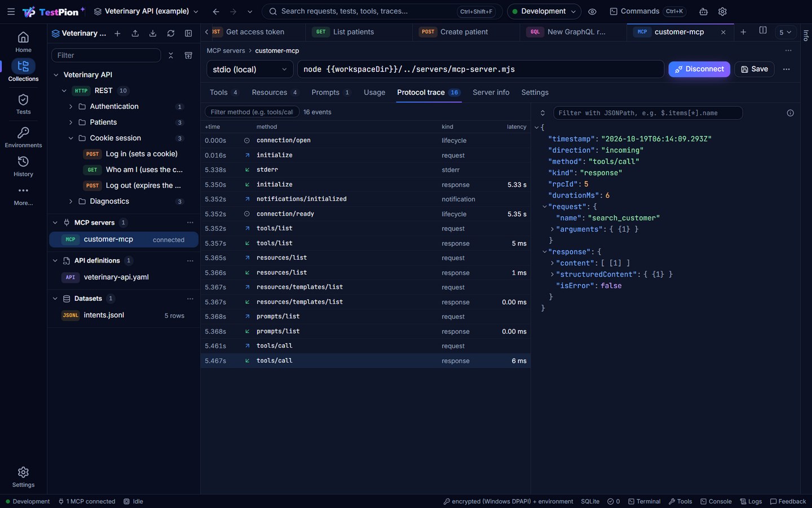This screenshot has height=508, width=812.
Task: Switch to the Tools tab
Action: [x=224, y=93]
